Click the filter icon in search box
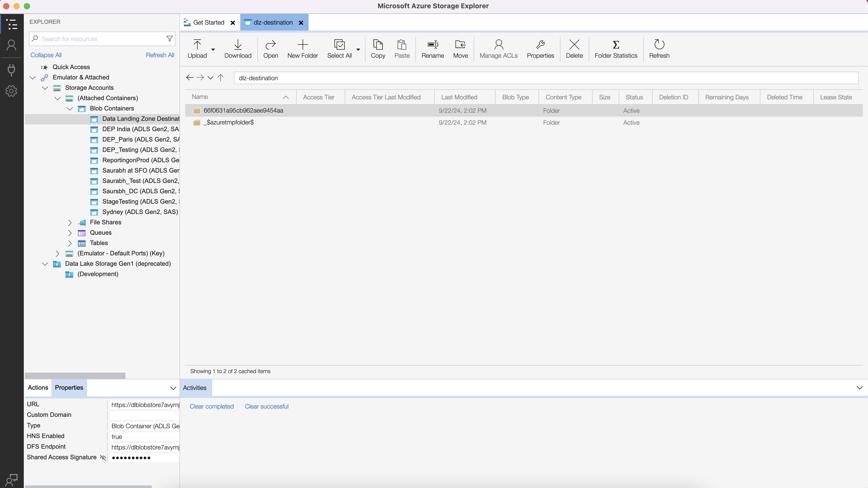 [169, 39]
